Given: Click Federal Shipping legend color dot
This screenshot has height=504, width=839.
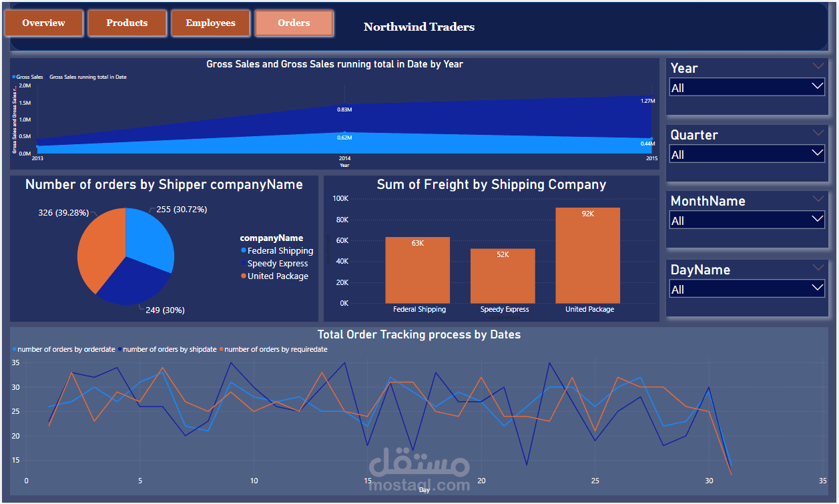Looking at the screenshot, I should coord(243,251).
